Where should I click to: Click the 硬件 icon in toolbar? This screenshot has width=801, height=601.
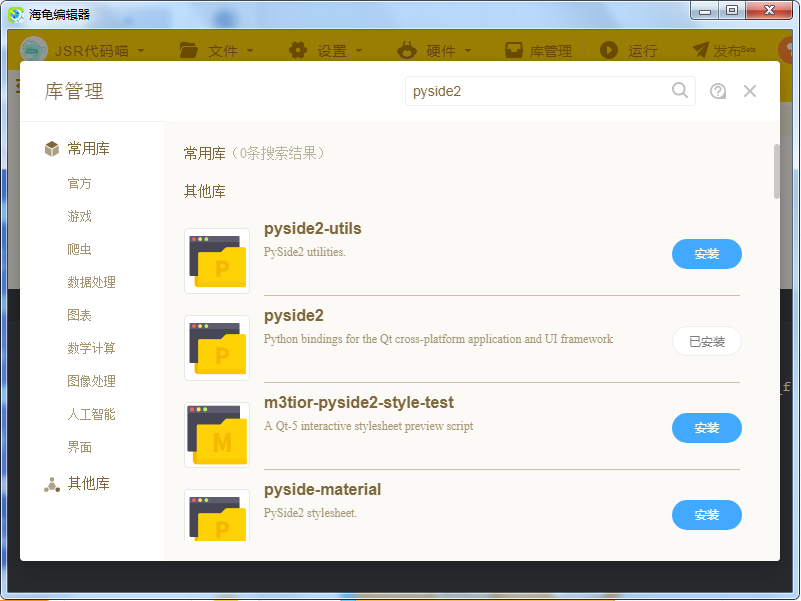point(407,50)
